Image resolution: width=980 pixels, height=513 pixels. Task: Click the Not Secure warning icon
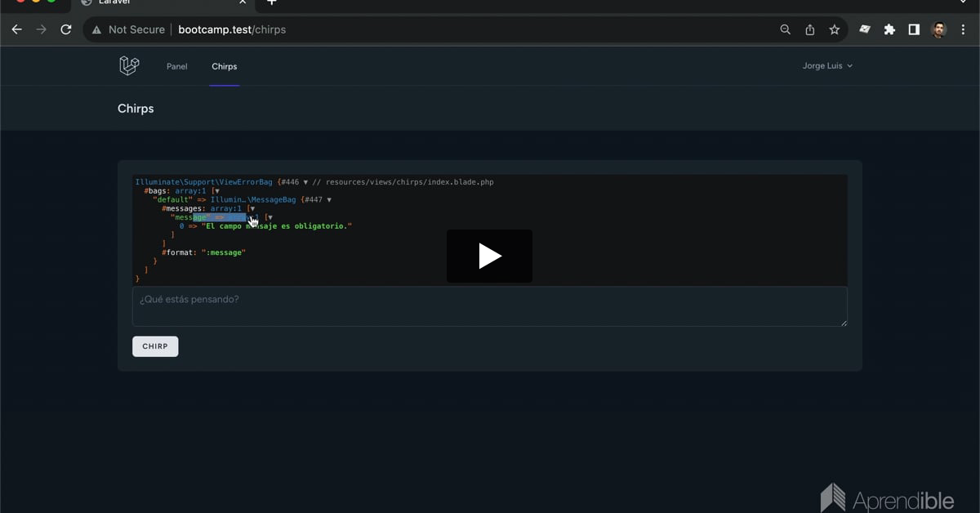pos(97,29)
